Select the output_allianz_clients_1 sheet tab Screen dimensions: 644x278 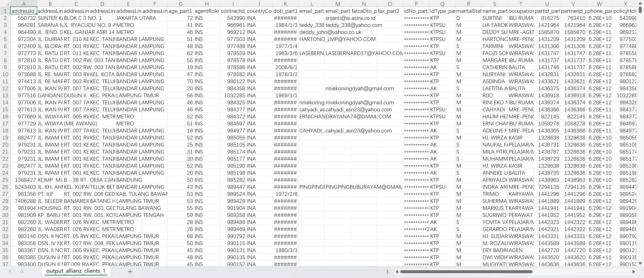[76, 271]
